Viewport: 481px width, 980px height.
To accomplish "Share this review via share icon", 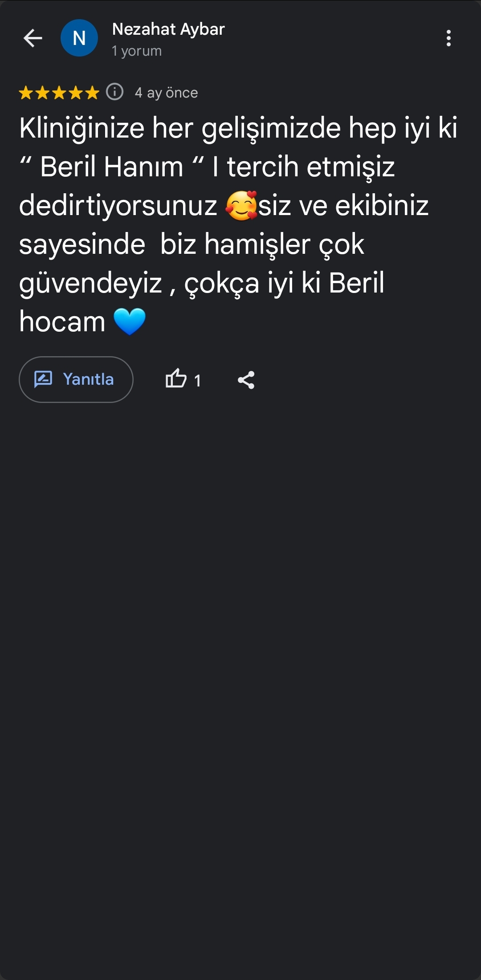I will pos(246,380).
